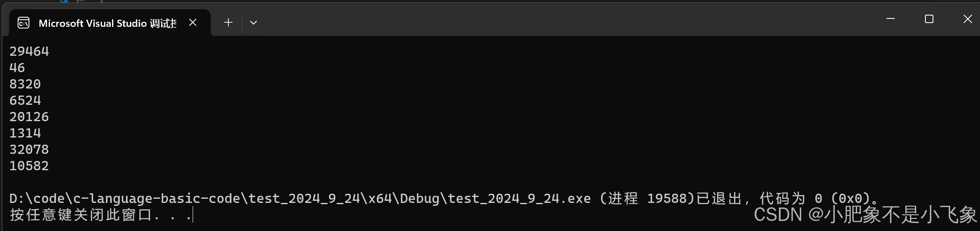980x231 pixels.
Task: Click the 按任意键关闭此窗口 prompt line
Action: (x=84, y=215)
